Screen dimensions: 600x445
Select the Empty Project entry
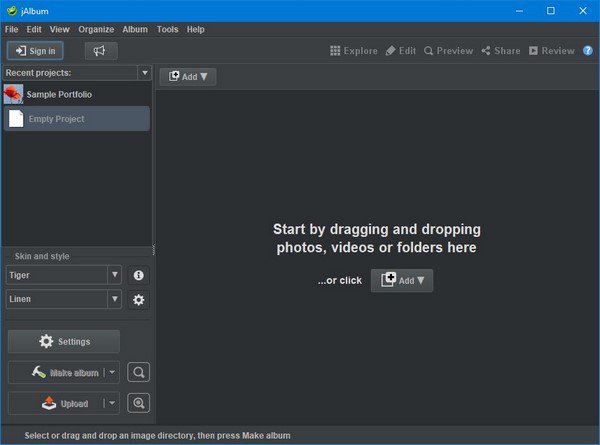pos(77,119)
